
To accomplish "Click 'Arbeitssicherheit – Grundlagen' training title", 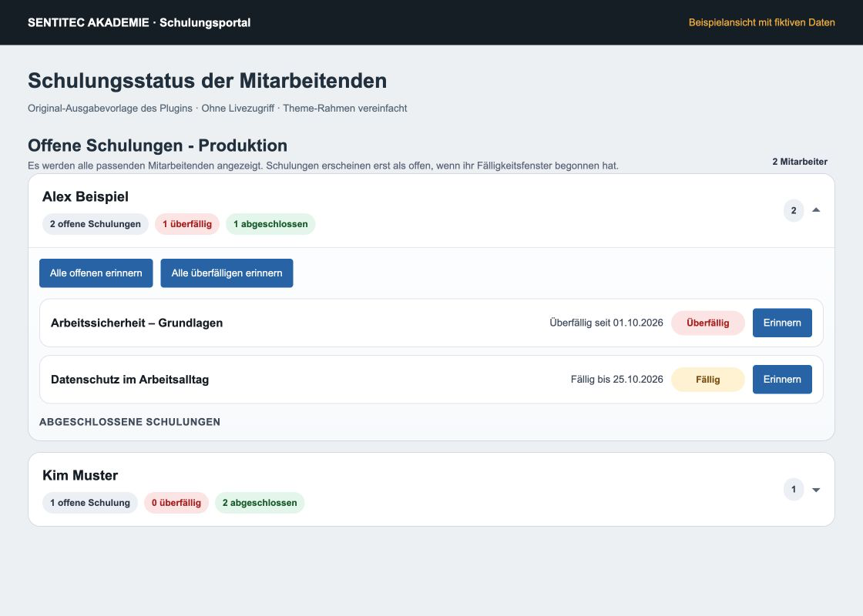I will (136, 323).
